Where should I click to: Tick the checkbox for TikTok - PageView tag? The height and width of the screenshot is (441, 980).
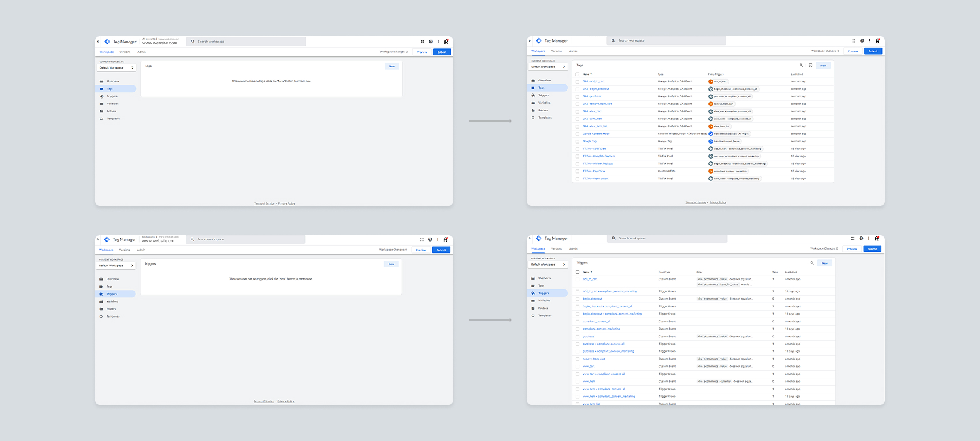point(578,171)
